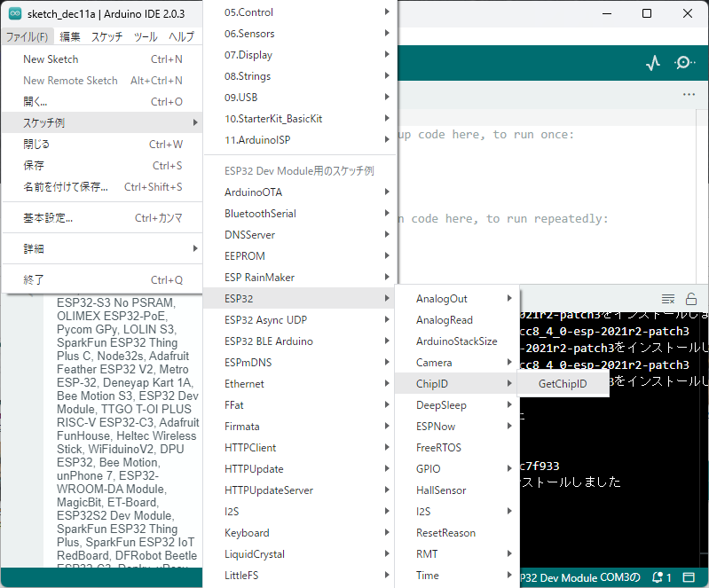Image resolution: width=709 pixels, height=588 pixels.
Task: Toggle the bottom panel layout icon
Action: click(x=690, y=576)
